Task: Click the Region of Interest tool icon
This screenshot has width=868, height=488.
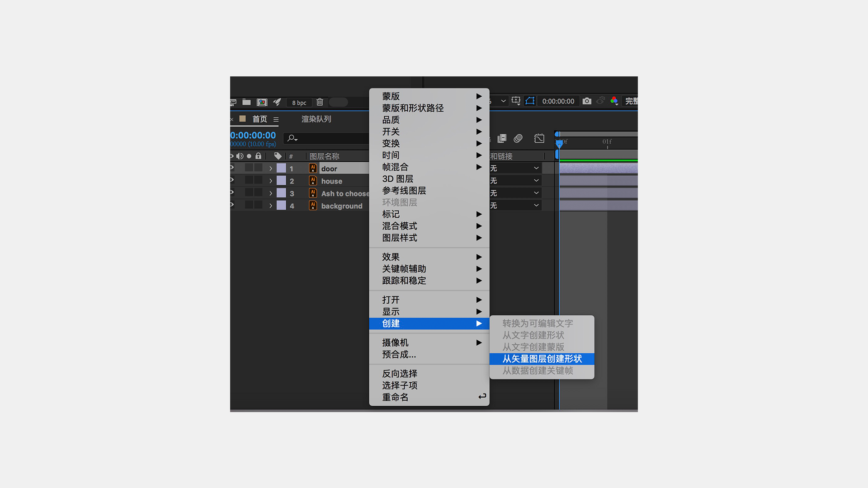Action: [x=529, y=101]
